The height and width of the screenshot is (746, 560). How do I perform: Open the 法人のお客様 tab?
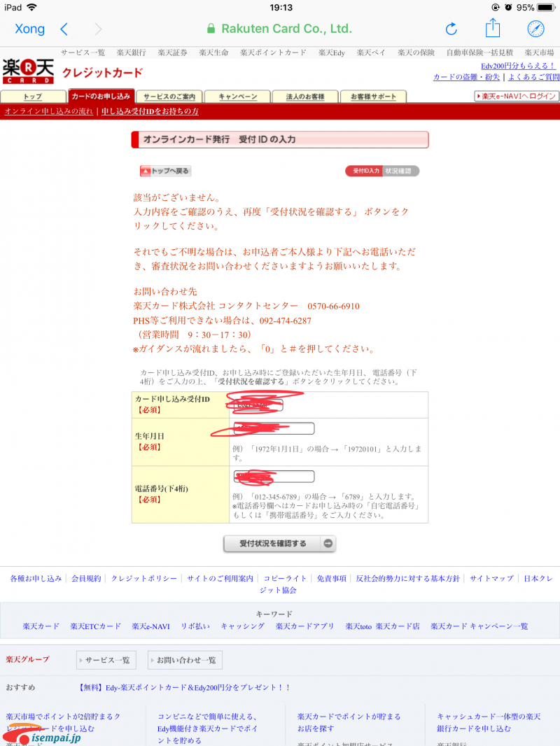305,97
